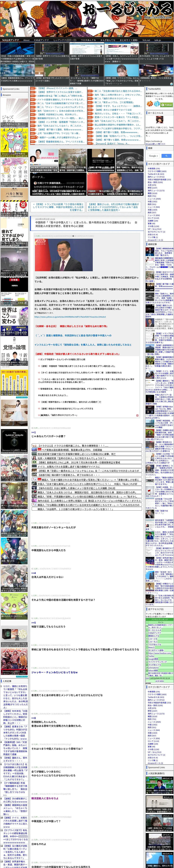This screenshot has height=868, width=174.
Task: Open 5ch.net nav link
Action: click(x=146, y=40)
